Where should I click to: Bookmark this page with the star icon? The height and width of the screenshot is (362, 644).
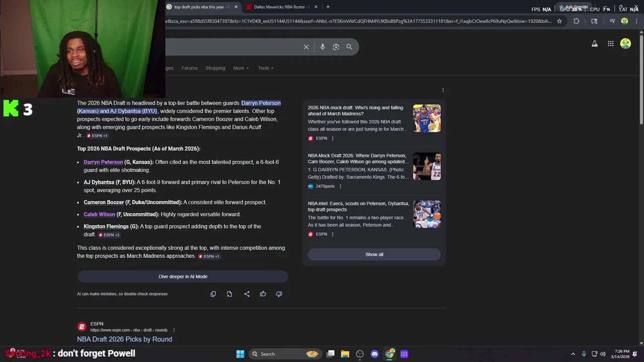coord(559,21)
